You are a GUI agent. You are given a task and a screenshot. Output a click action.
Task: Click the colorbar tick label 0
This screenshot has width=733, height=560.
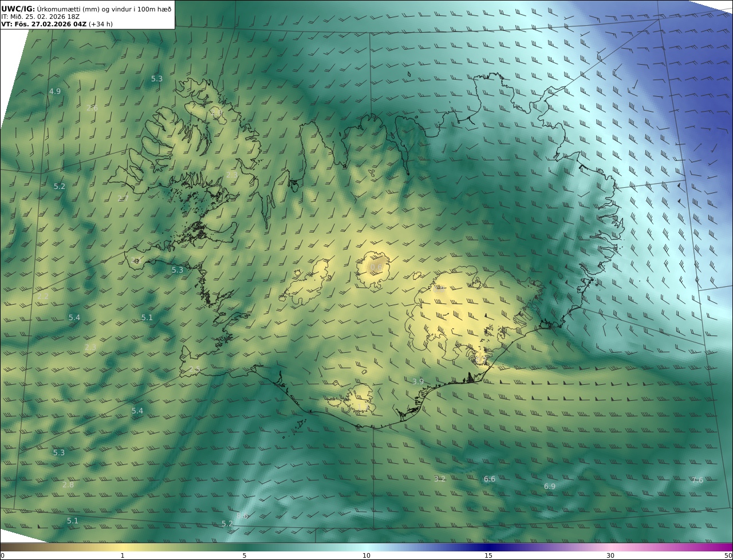(x=2, y=555)
